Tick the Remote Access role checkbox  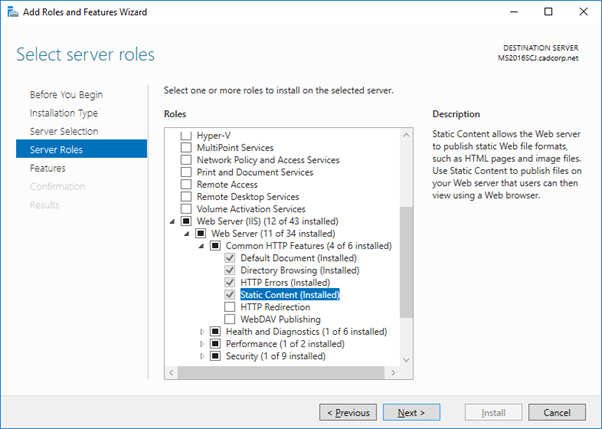(x=186, y=184)
